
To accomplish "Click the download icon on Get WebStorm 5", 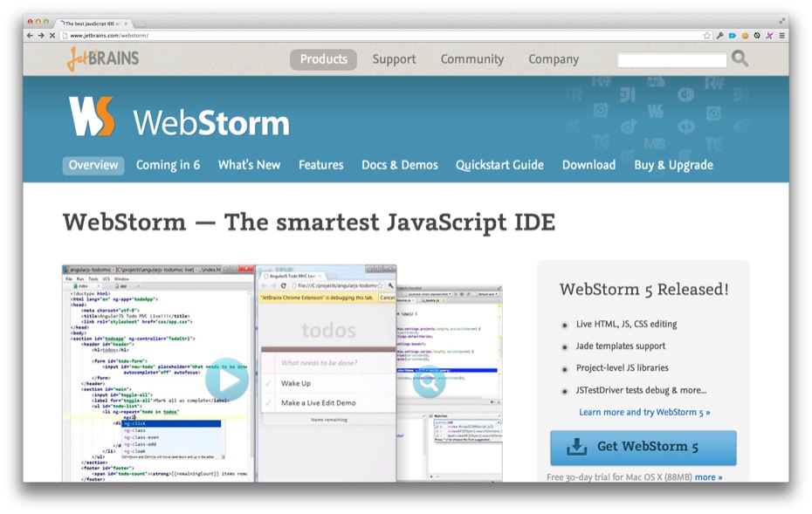I will (576, 447).
